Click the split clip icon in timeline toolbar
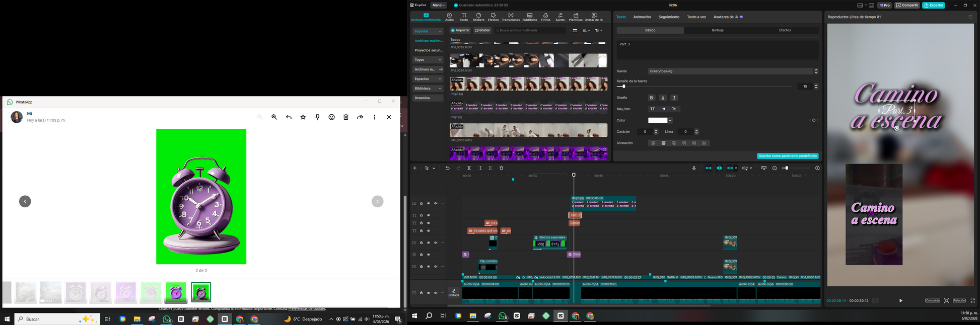 469,168
